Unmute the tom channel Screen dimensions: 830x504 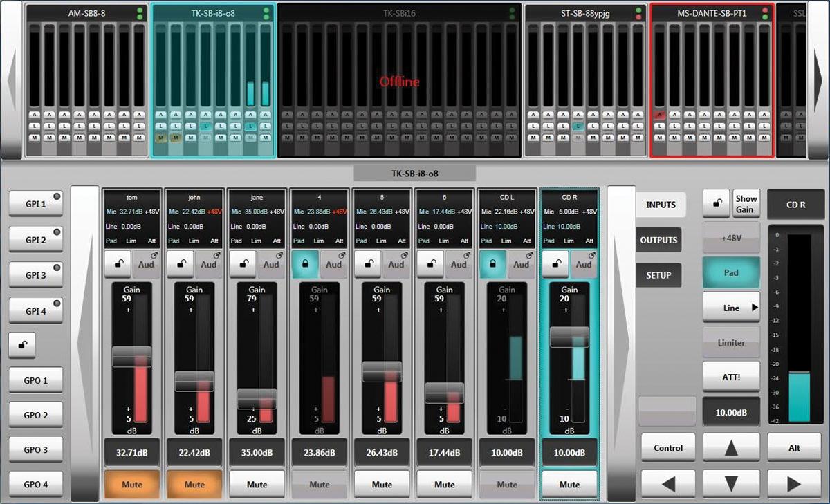[131, 484]
